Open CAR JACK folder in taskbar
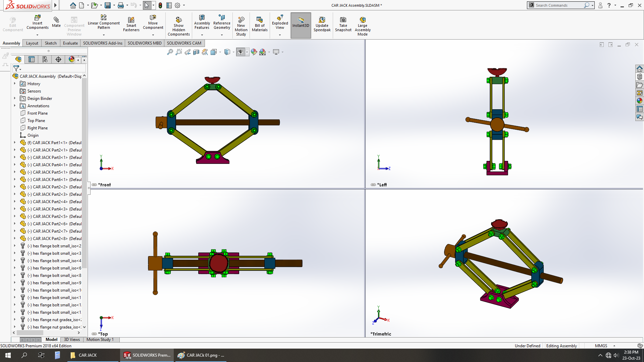644x362 pixels. point(84,355)
